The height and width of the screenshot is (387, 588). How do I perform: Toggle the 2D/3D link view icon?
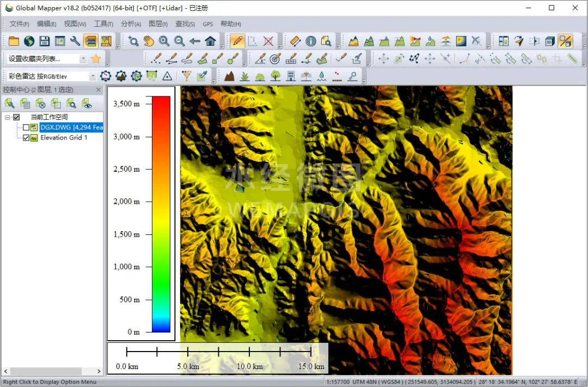565,41
